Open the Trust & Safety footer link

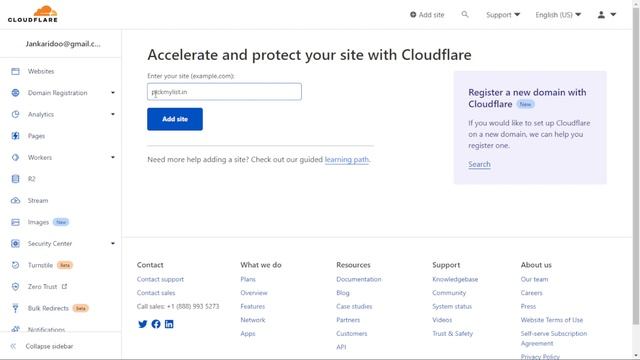pyautogui.click(x=452, y=333)
